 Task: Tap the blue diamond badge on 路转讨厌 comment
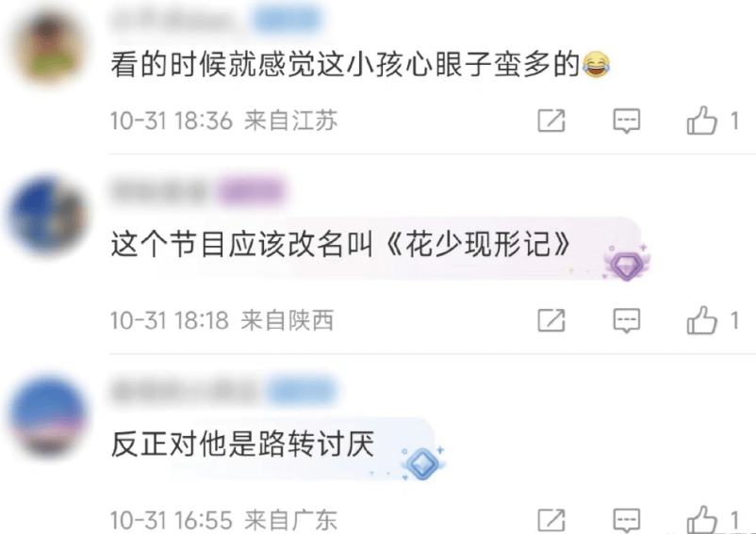[423, 463]
